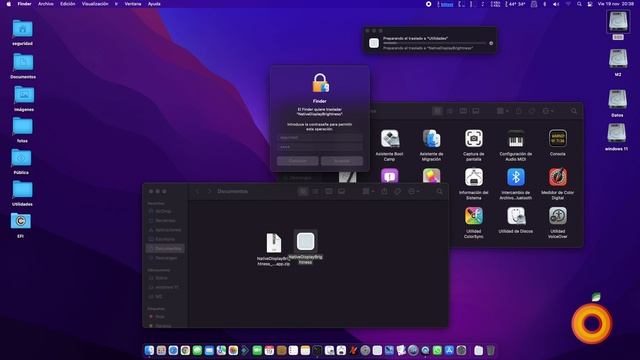This screenshot has height=360, width=640.
Task: Open the Finder menu
Action: (24, 4)
